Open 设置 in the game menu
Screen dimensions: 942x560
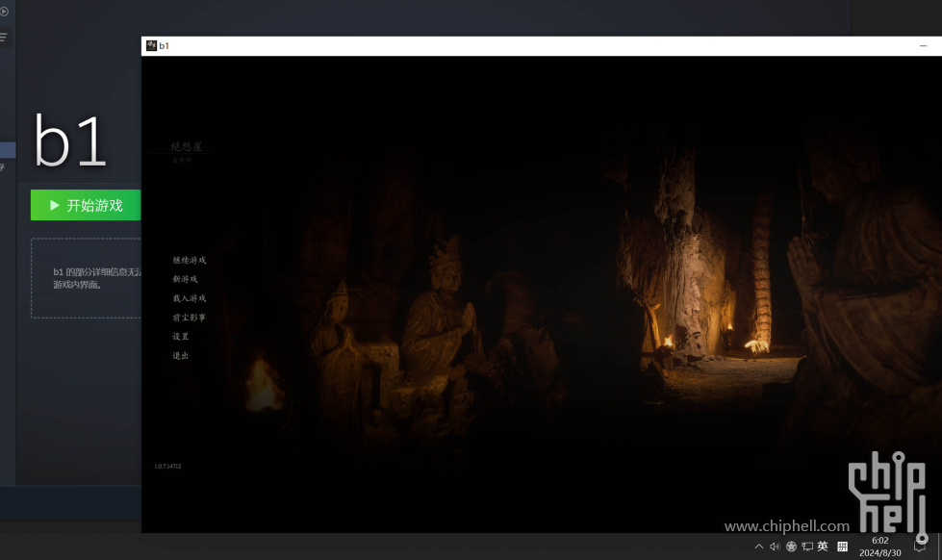click(x=181, y=337)
